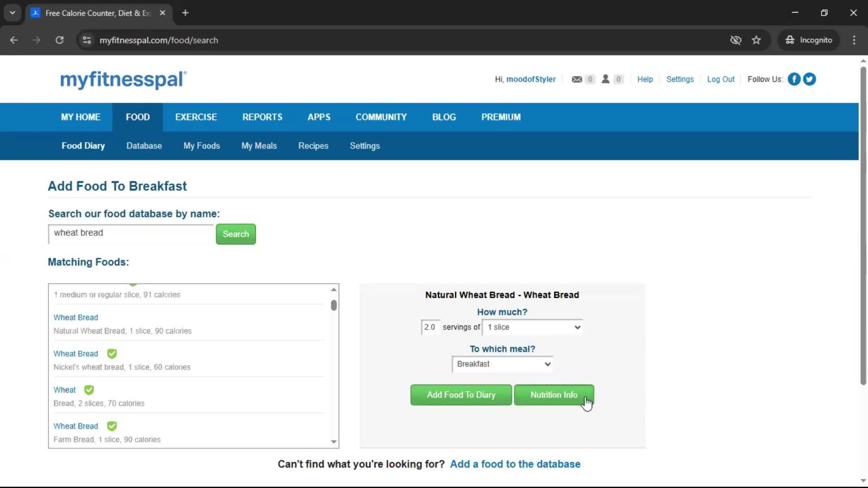
Task: Click third-party cookies blocked eye icon
Action: (x=736, y=40)
